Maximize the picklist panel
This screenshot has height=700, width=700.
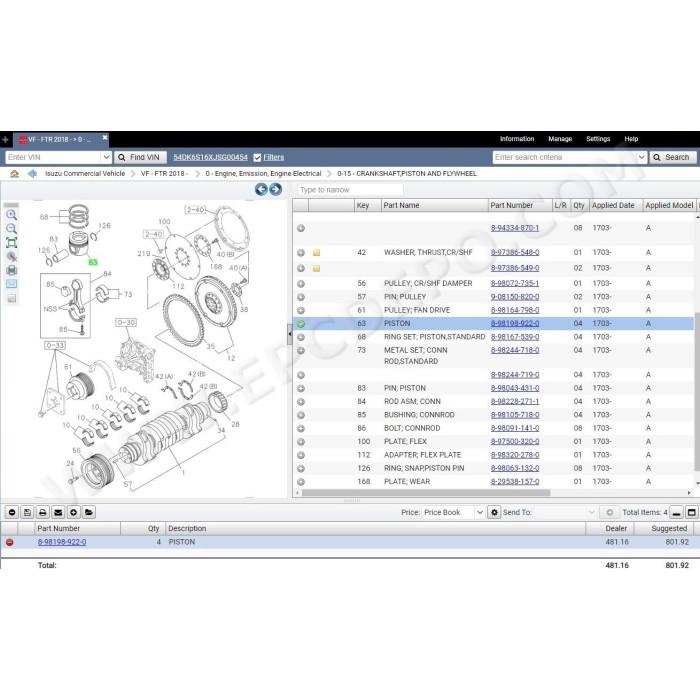(692, 512)
